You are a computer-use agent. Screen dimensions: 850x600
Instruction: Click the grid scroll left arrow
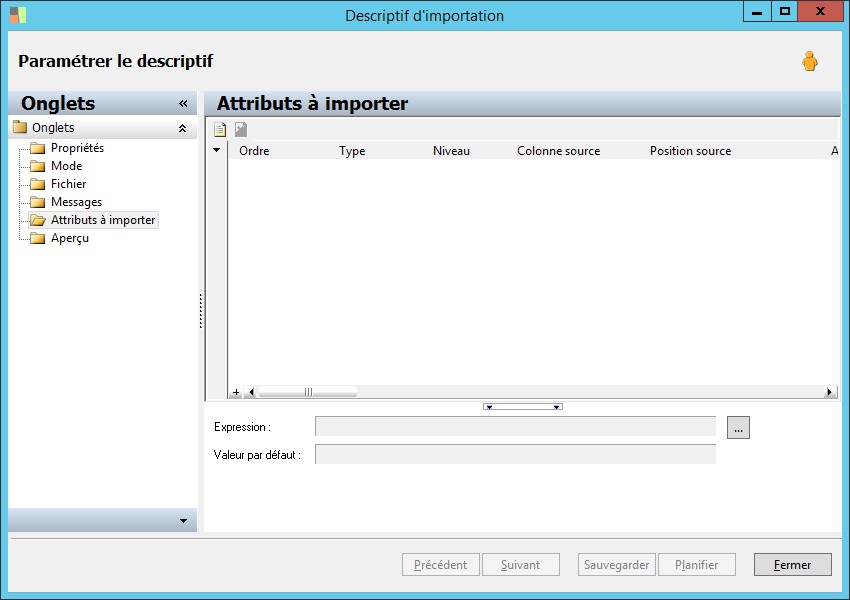click(251, 392)
